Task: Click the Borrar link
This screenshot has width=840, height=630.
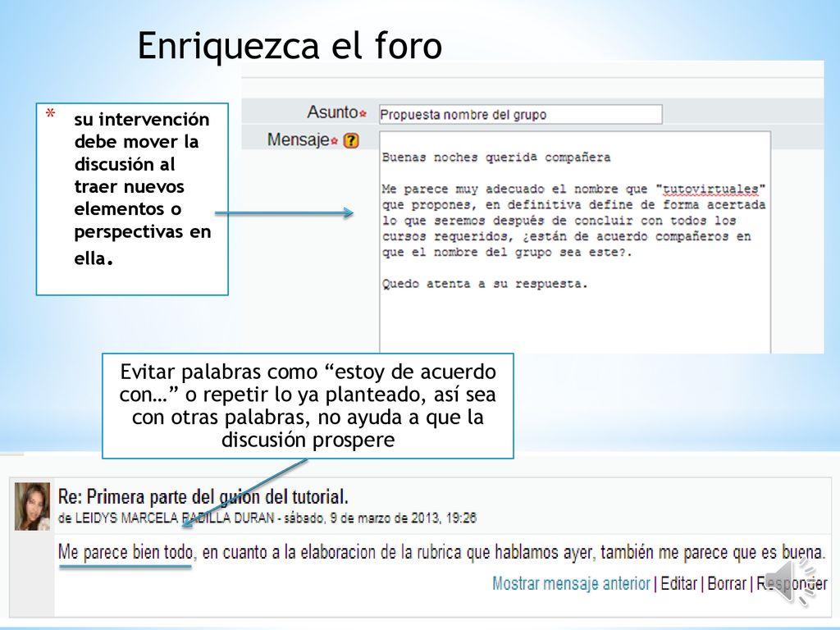Action: (x=727, y=583)
